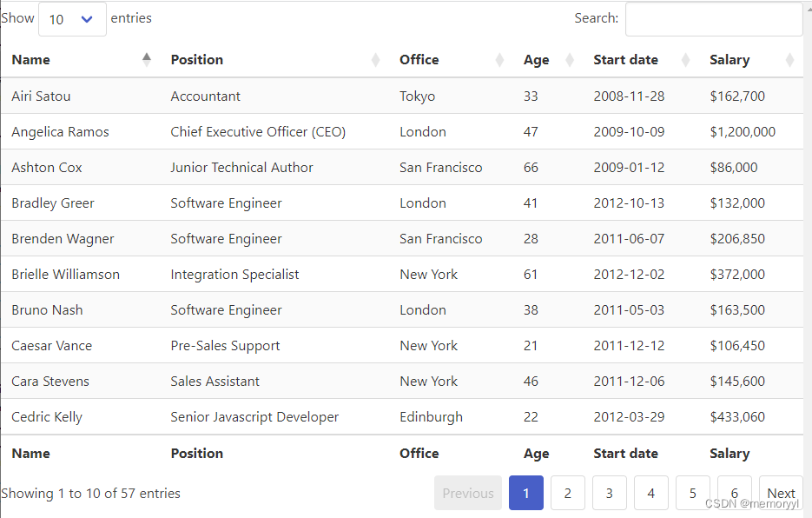Screen dimensions: 812x518
Task: Sort by the Start date header
Action: click(625, 60)
